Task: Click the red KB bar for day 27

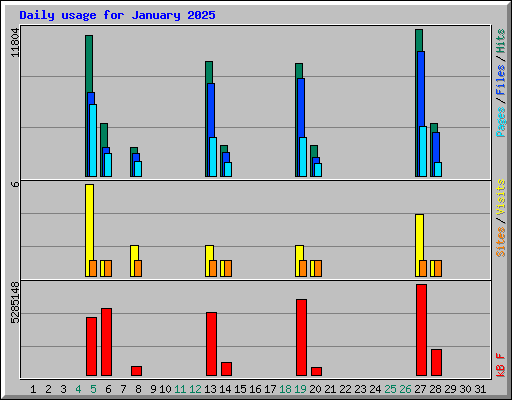Action: point(421,330)
